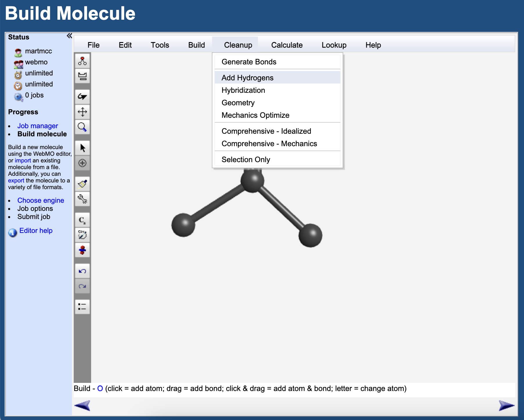Undo the last action
This screenshot has height=420, width=524.
click(82, 271)
